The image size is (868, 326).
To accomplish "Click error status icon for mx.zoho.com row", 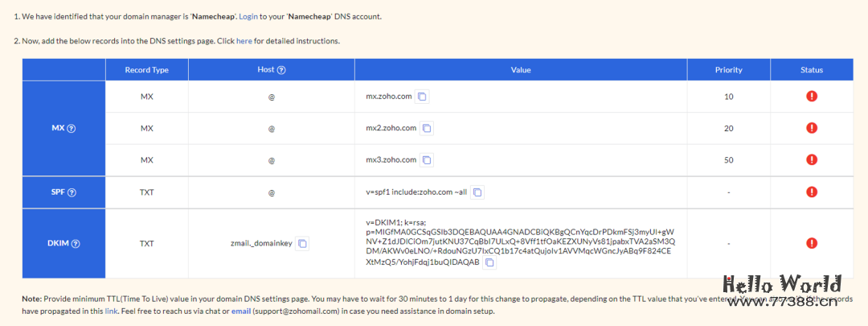I will point(811,97).
